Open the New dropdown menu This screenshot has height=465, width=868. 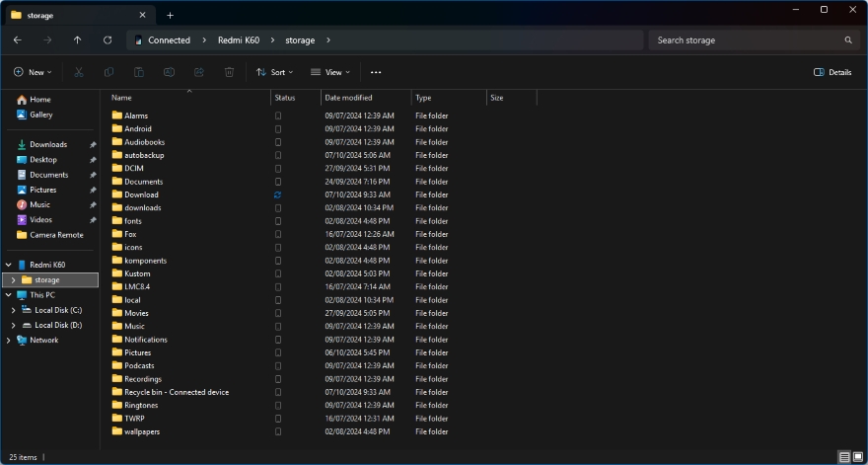tap(33, 72)
